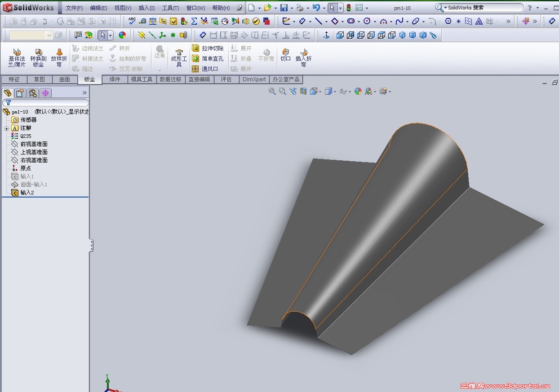The image size is (559, 392).
Task: Select the Line sketch tool
Action: coord(318,21)
